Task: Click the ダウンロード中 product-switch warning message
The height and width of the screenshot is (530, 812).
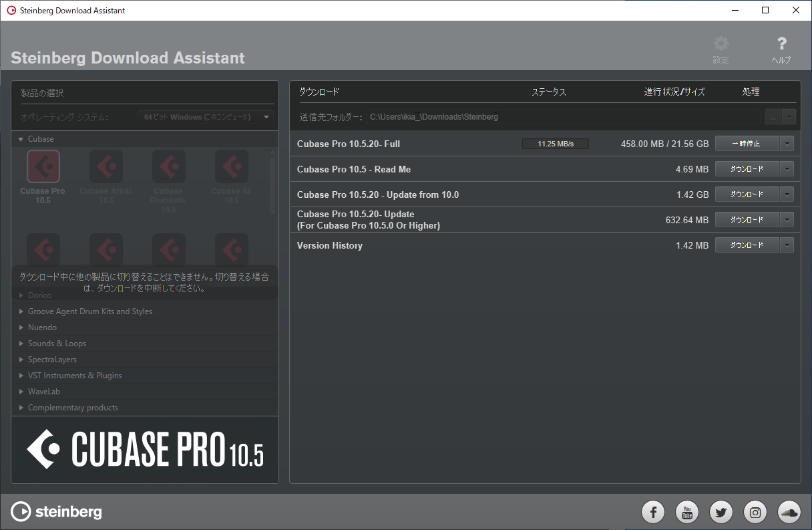Action: 144,283
